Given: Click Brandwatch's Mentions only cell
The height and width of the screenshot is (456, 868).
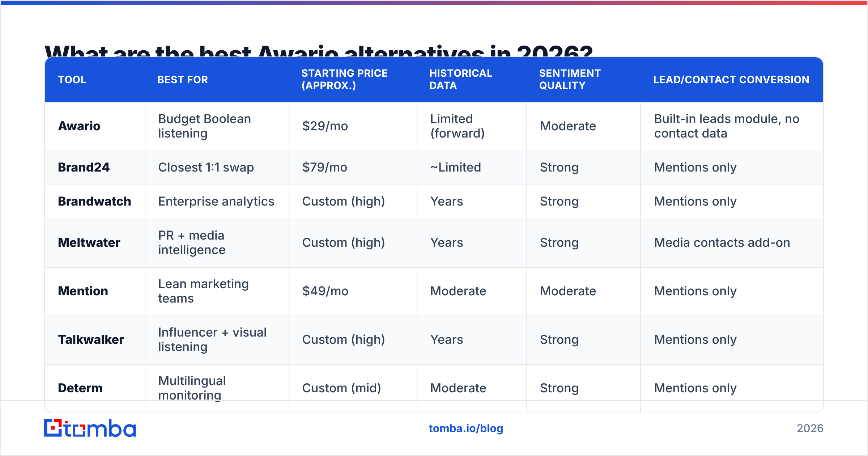Looking at the screenshot, I should [732, 202].
